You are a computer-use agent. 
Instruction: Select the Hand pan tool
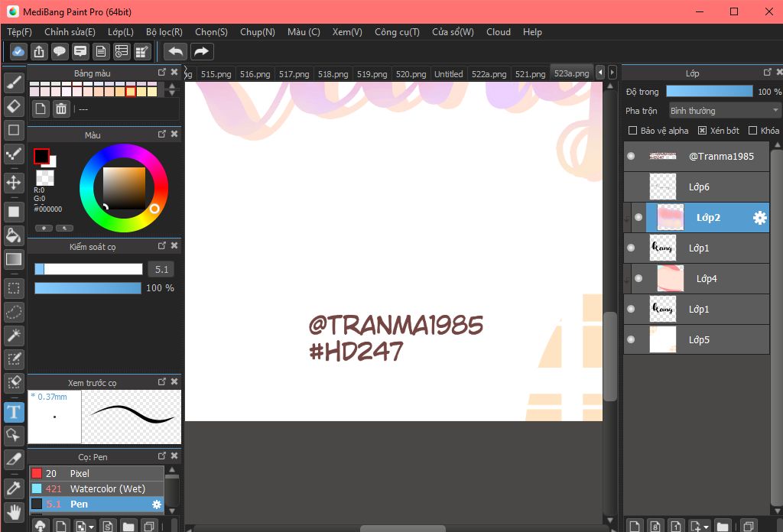tap(14, 512)
